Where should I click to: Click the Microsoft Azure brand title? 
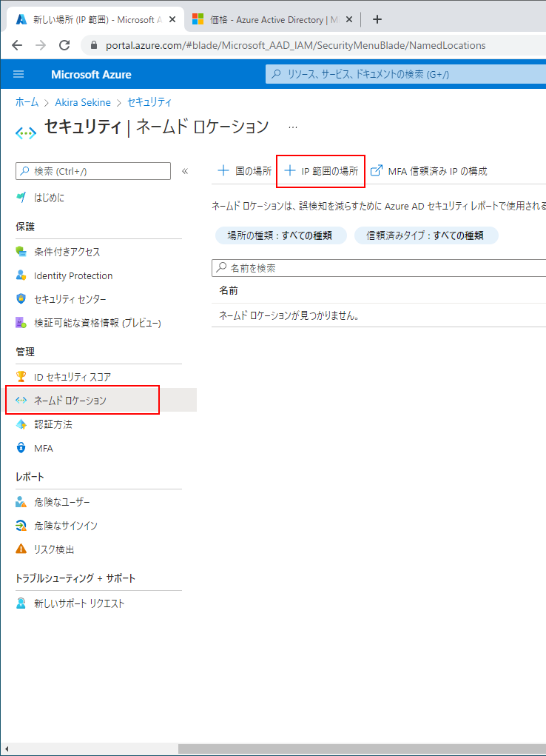tap(91, 75)
